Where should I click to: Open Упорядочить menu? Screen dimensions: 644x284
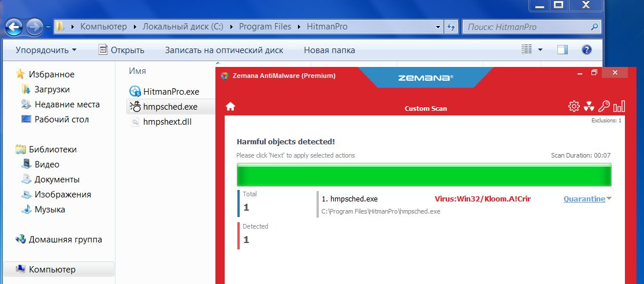[x=46, y=50]
